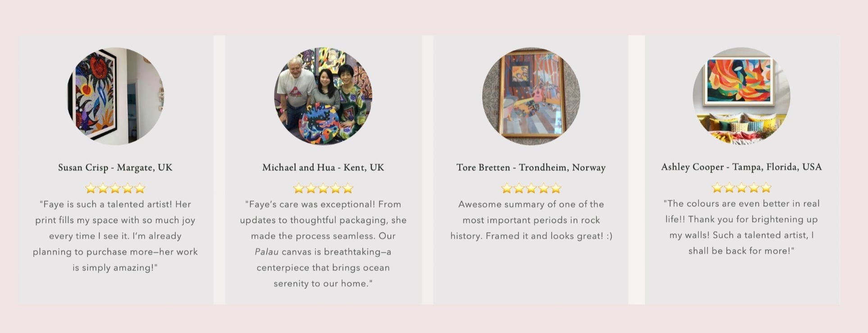The width and height of the screenshot is (868, 333).
Task: Click the "Awesome summary" rock history review
Action: [531, 220]
